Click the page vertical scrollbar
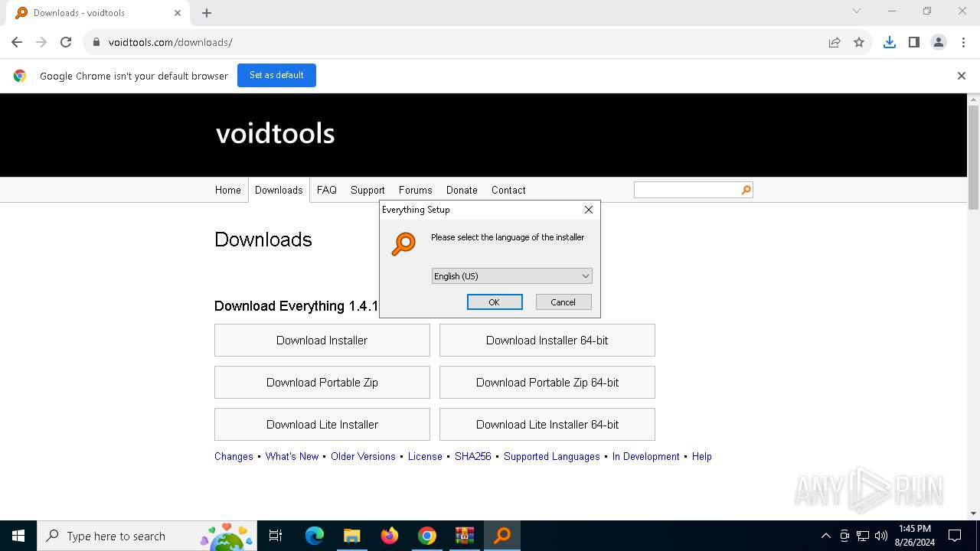The height and width of the screenshot is (551, 980). pos(974,157)
